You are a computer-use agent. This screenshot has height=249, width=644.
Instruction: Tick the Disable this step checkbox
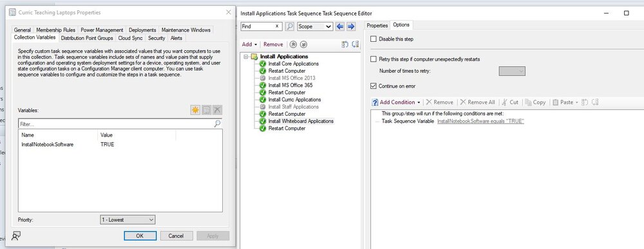pyautogui.click(x=374, y=39)
